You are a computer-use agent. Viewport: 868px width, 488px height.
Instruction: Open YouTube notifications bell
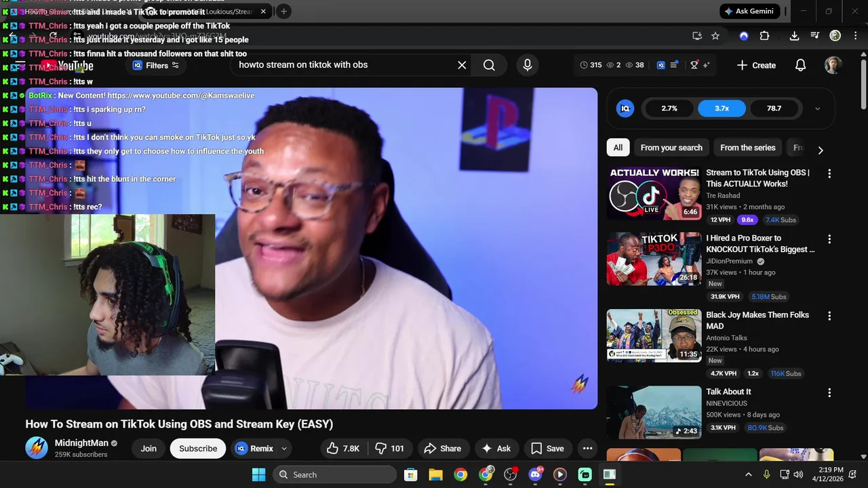coord(800,65)
